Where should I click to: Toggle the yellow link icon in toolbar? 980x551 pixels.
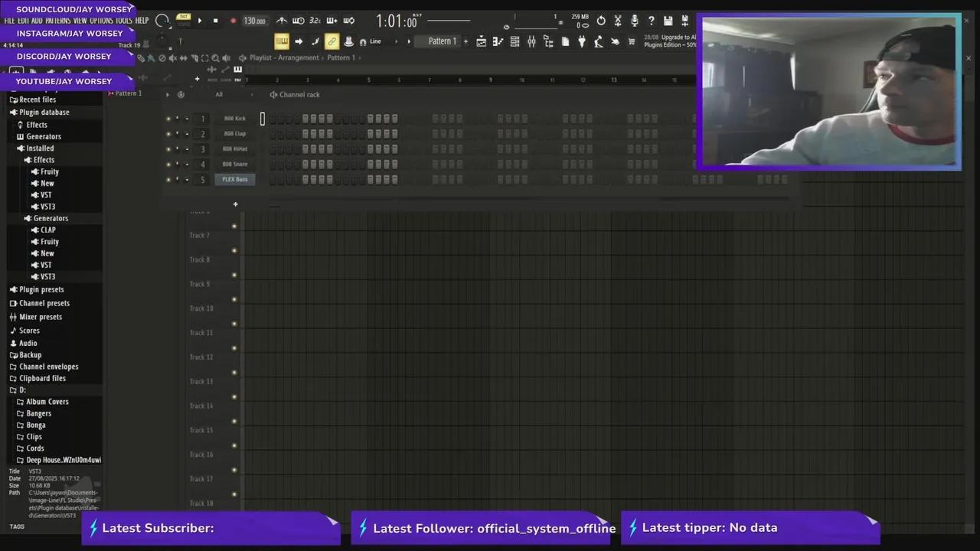(x=332, y=41)
